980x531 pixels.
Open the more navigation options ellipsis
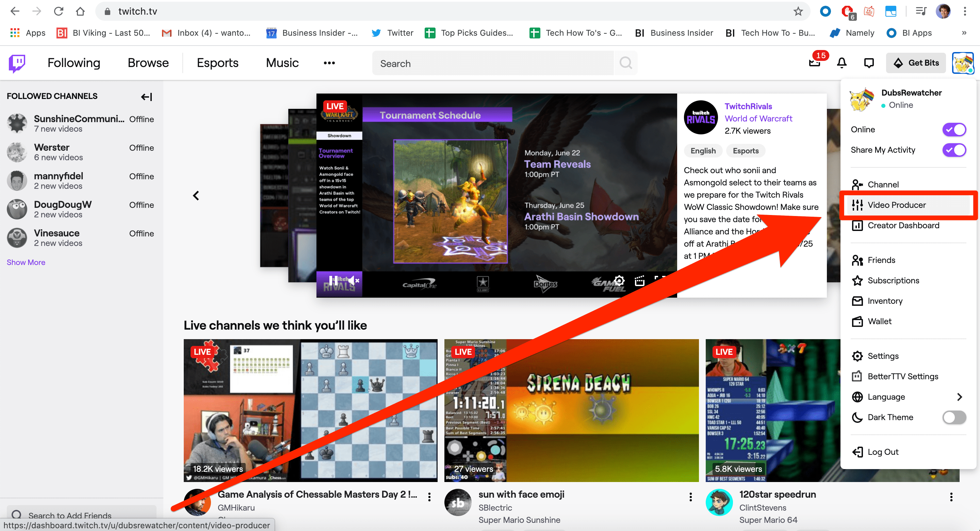pyautogui.click(x=329, y=63)
